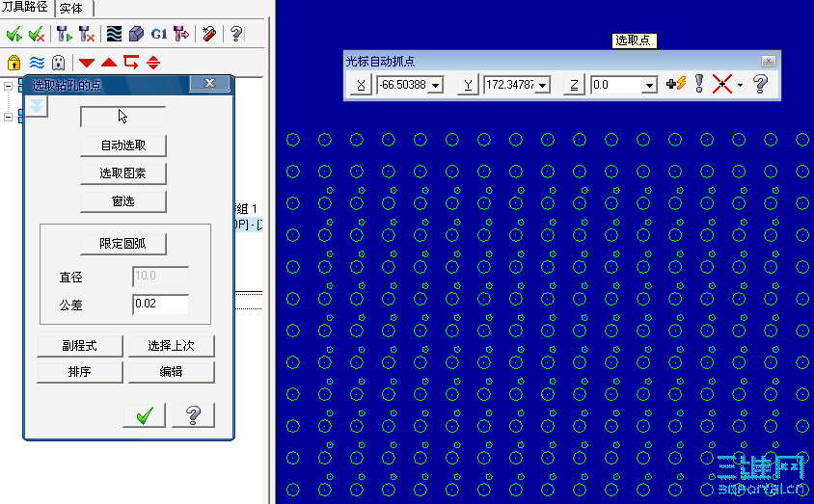Open the Y coordinate dropdown arrow
Image resolution: width=814 pixels, height=504 pixels.
pyautogui.click(x=543, y=85)
